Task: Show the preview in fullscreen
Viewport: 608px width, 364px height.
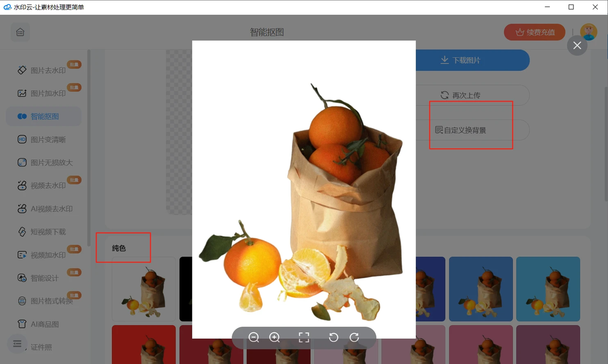Action: [304, 337]
